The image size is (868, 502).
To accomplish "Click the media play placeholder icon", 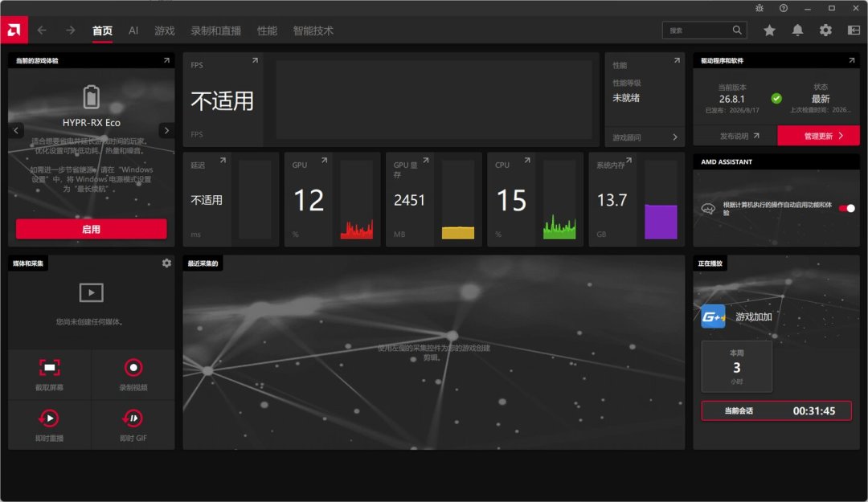I will (x=92, y=293).
